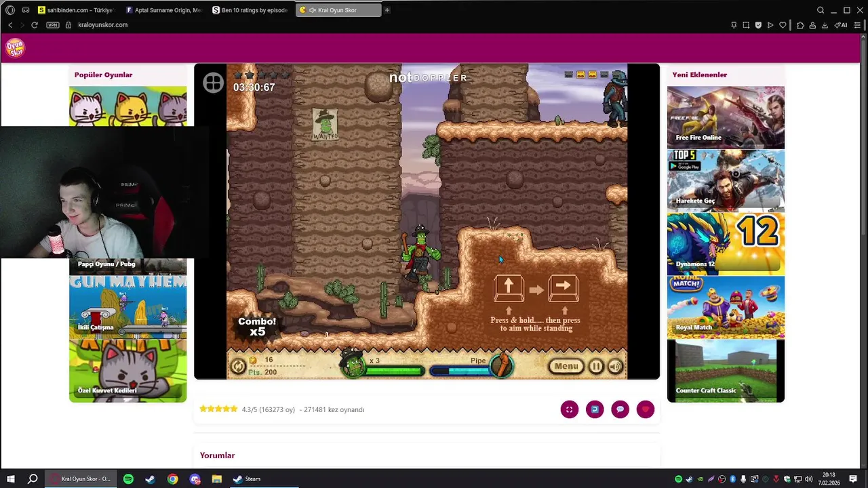Open the Royal Match game thumbnail

pyautogui.click(x=726, y=307)
